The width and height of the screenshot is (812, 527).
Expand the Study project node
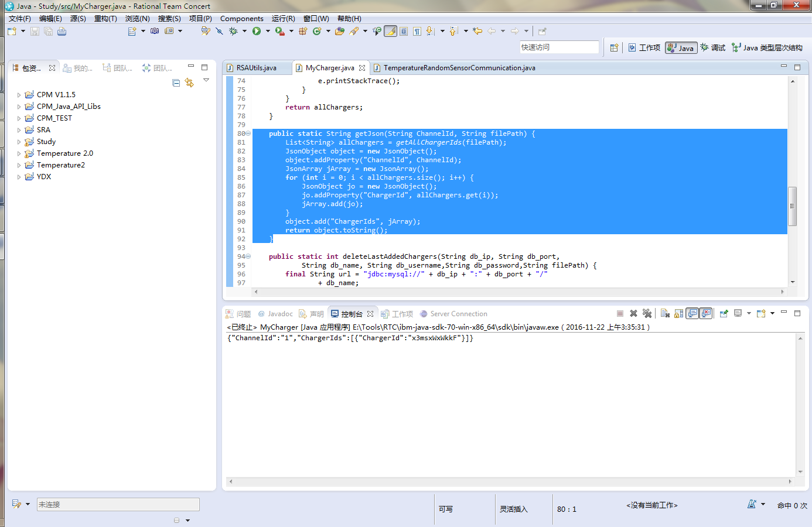pyautogui.click(x=19, y=142)
